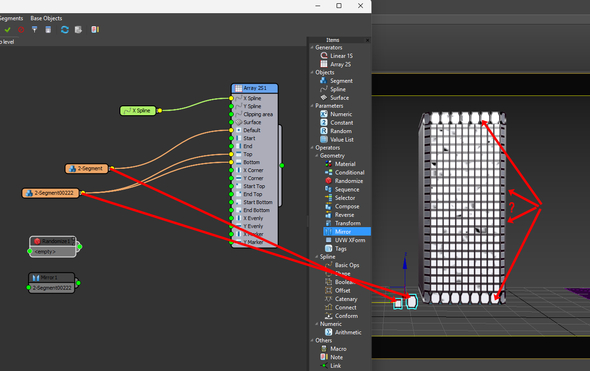Select the 2-Segment orange node
This screenshot has width=590, height=371.
(87, 169)
